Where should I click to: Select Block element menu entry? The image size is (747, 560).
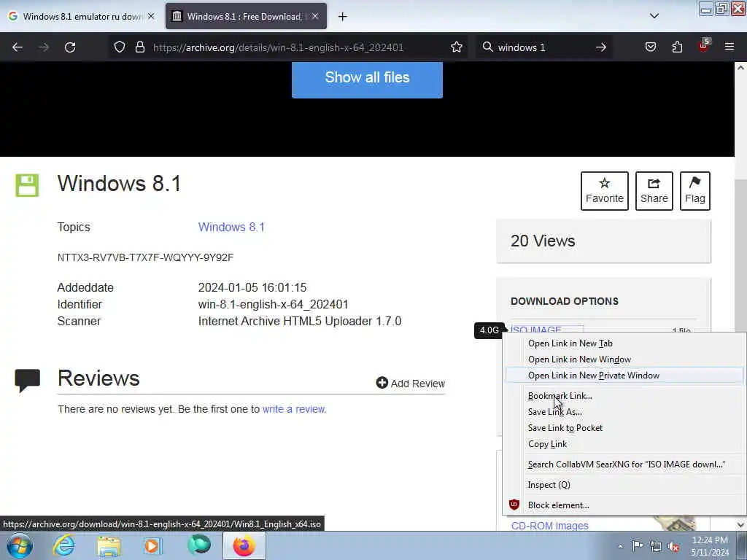(624, 505)
